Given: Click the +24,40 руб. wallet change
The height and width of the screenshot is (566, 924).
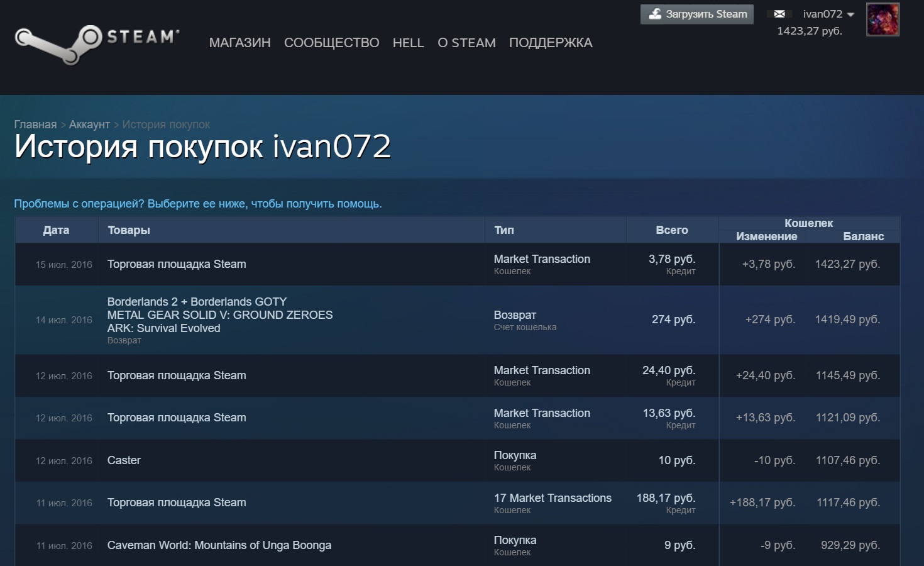Looking at the screenshot, I should click(x=766, y=375).
